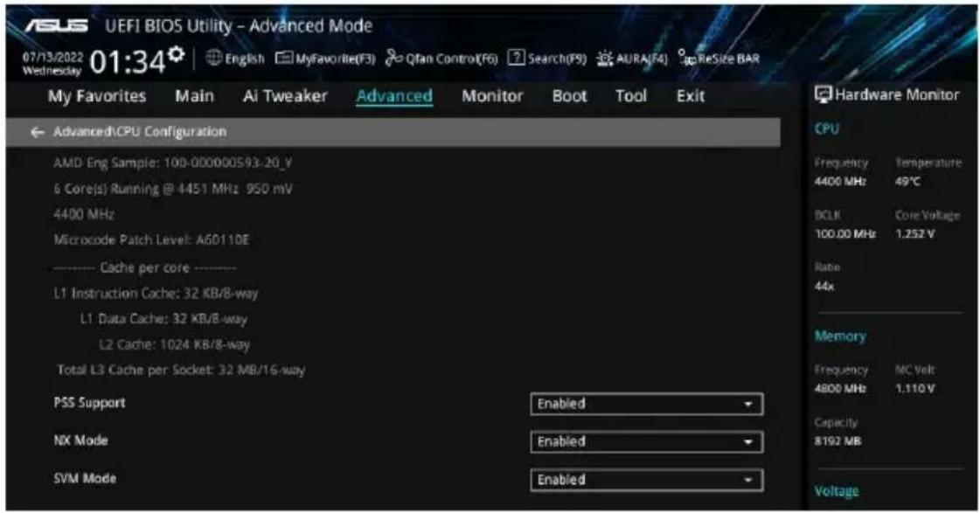The height and width of the screenshot is (513, 980).
Task: Open MyFavorite(F3) from the toolbar
Action: coord(325,59)
